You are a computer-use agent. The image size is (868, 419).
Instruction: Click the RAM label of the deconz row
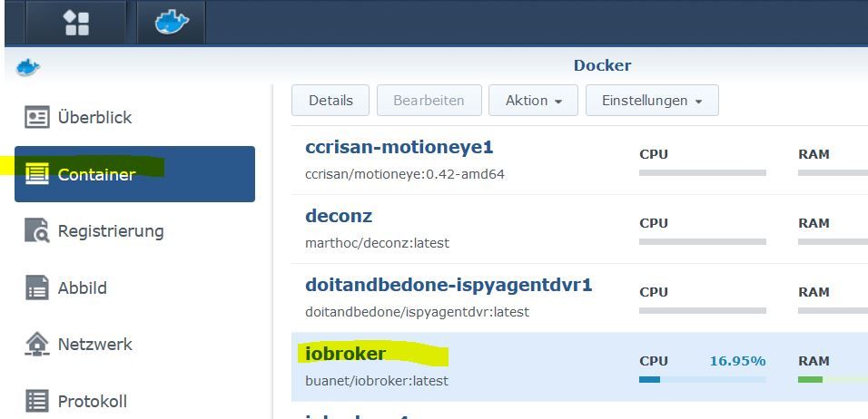[x=814, y=223]
